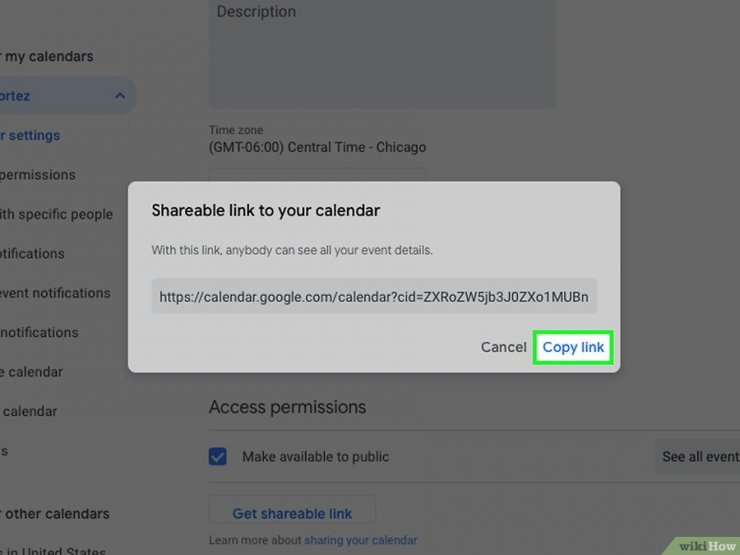Viewport: 740px width, 555px height.
Task: Cancel the shareable link dialog
Action: [503, 347]
